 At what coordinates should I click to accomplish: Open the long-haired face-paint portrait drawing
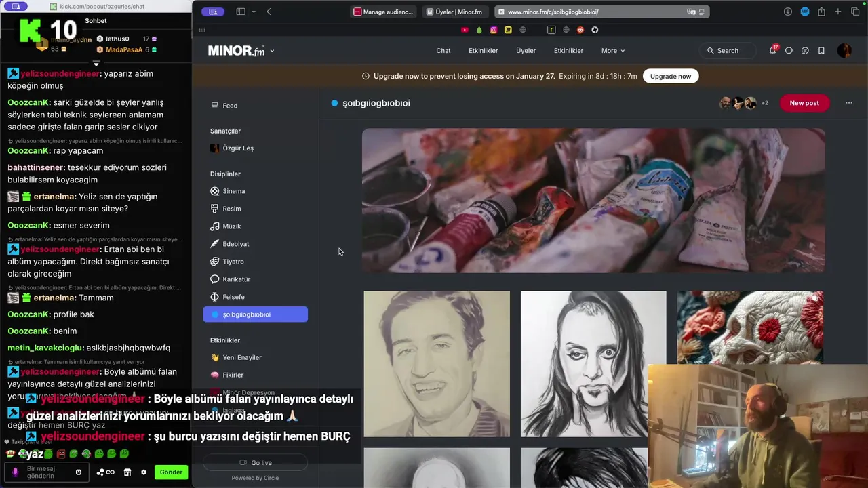point(593,364)
